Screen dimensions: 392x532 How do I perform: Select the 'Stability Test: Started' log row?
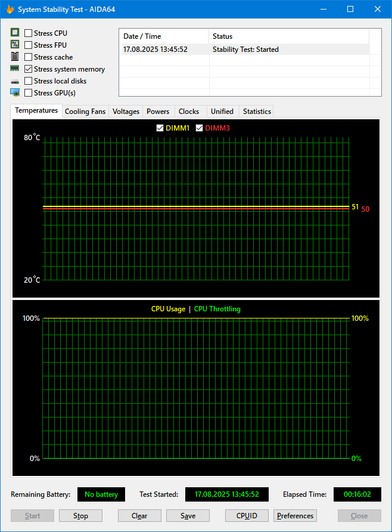point(245,49)
